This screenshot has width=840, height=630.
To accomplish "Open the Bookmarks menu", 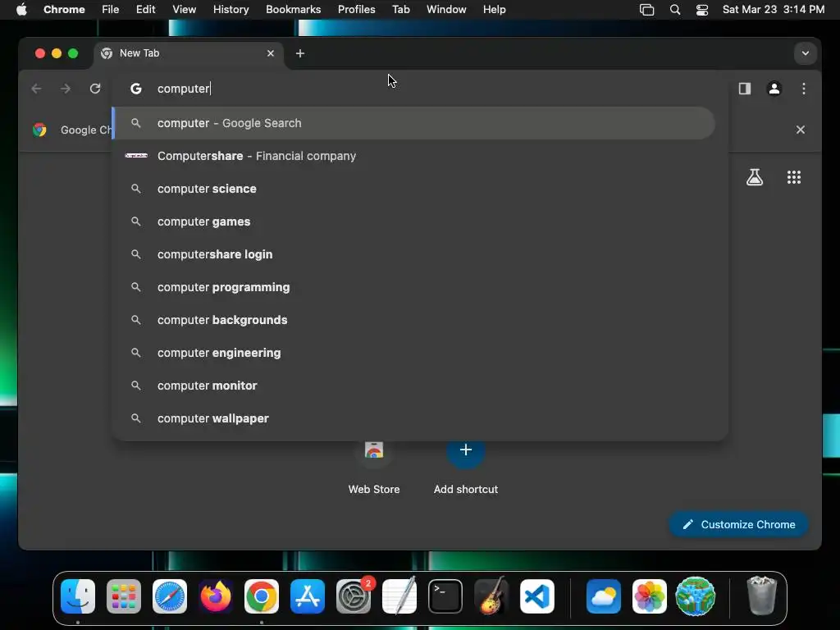I will click(294, 9).
